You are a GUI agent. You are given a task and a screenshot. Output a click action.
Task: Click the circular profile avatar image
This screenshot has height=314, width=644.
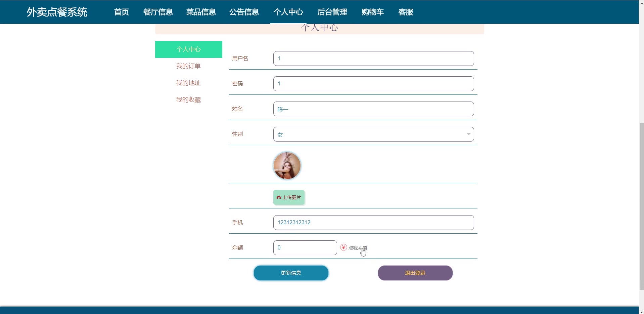287,165
